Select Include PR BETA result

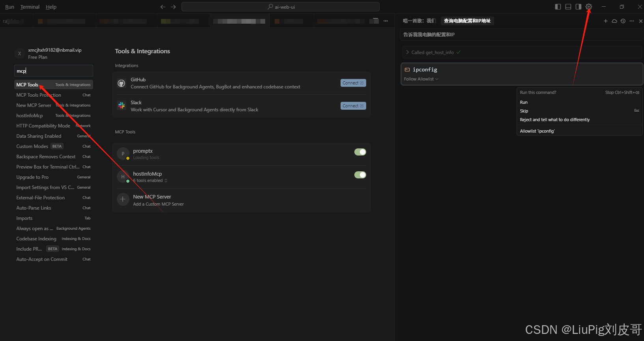click(54, 249)
